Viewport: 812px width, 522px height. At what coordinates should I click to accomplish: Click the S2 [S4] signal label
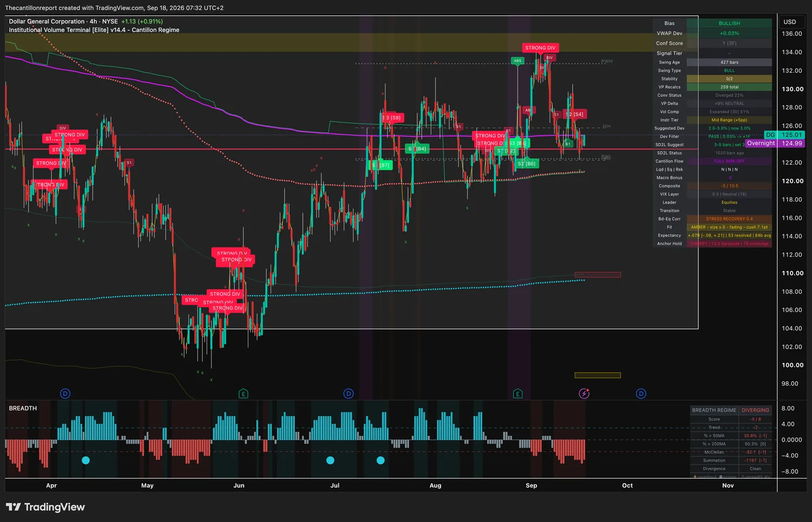tap(575, 114)
